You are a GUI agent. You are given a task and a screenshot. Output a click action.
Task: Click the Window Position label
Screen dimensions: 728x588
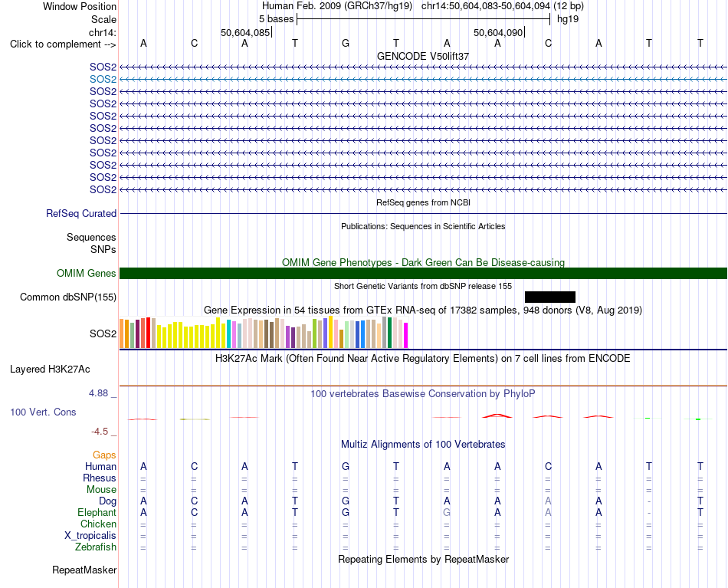coord(80,6)
